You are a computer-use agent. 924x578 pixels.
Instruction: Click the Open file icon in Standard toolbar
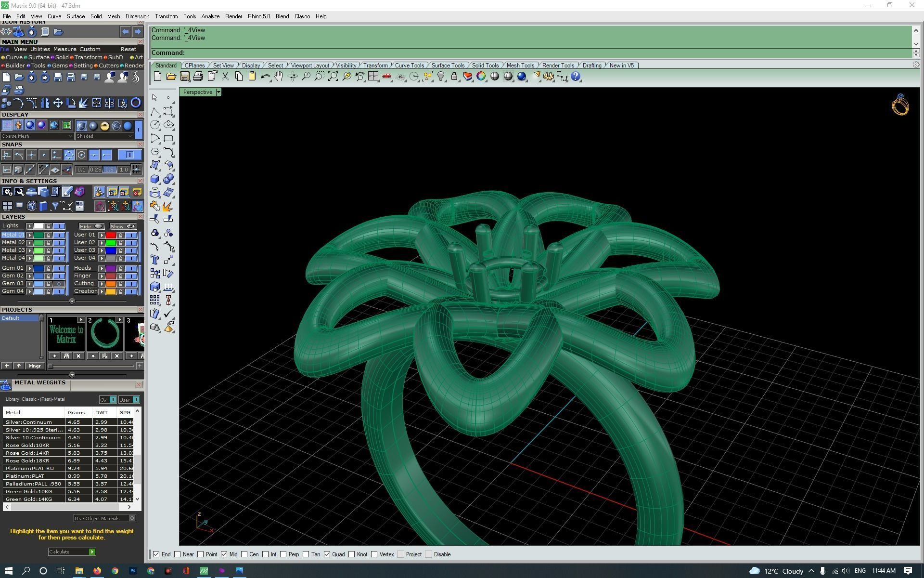click(171, 77)
